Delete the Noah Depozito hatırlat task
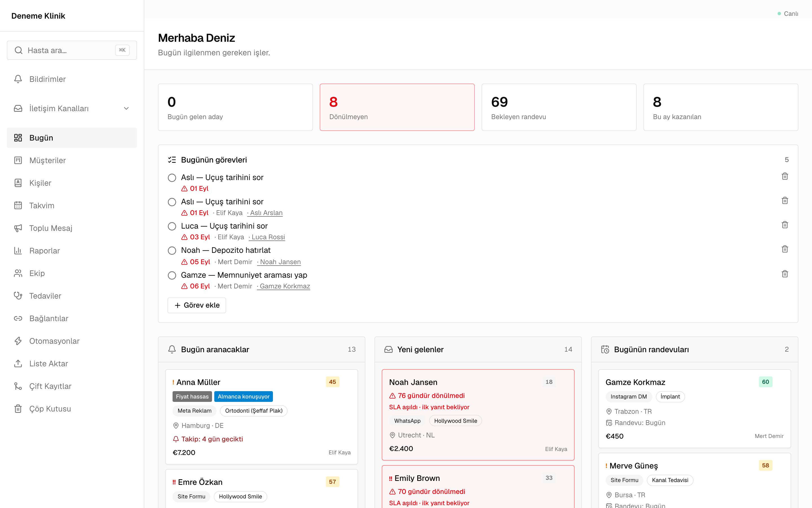 point(784,249)
